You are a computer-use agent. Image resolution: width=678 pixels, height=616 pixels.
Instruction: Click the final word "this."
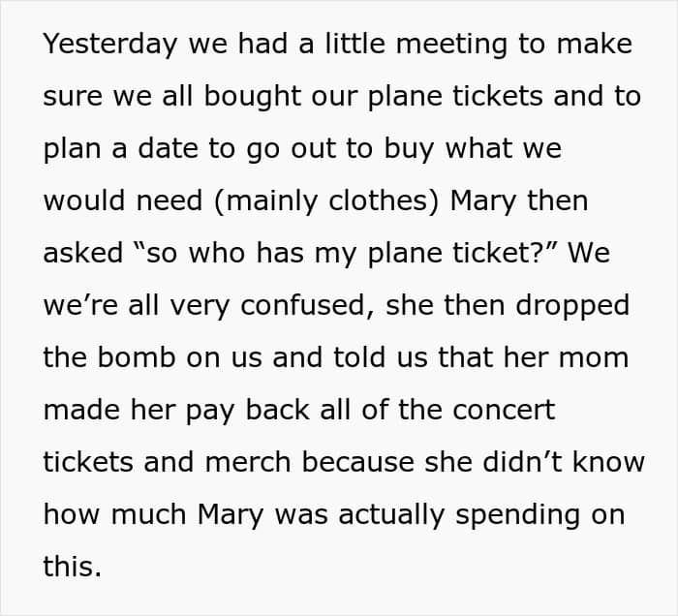coord(73,567)
